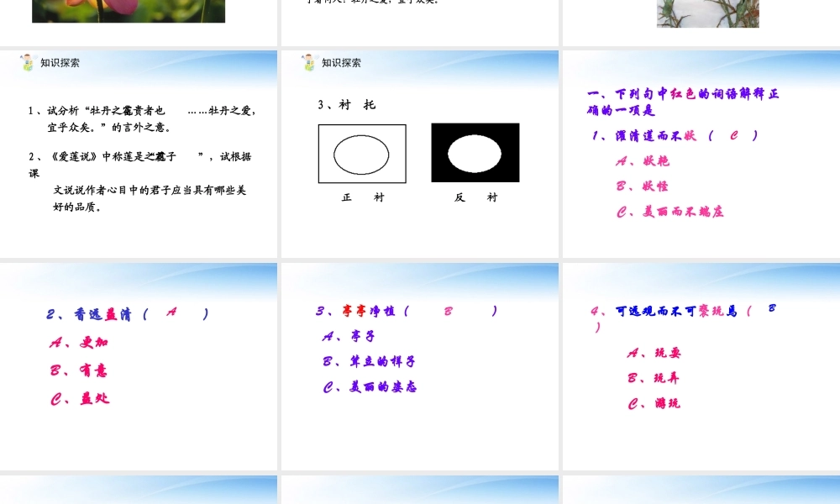The image size is (840, 504).
Task: Choose option 'A、妖艳'
Action: (x=643, y=160)
